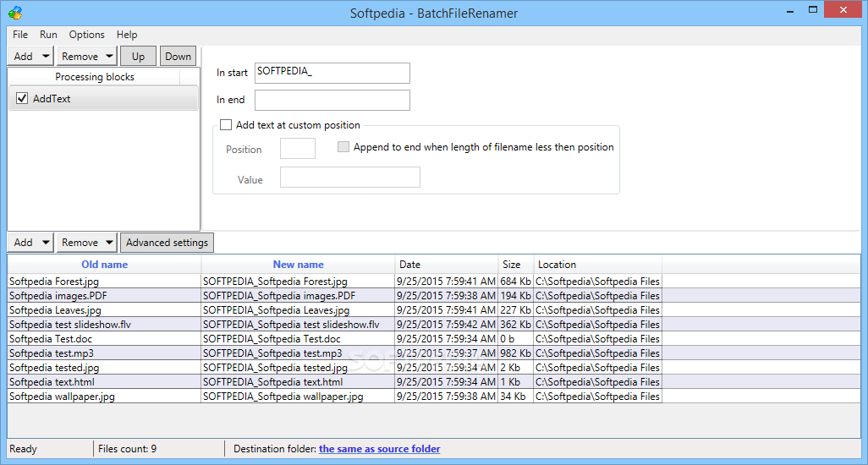Sort by the Size column header

point(515,265)
